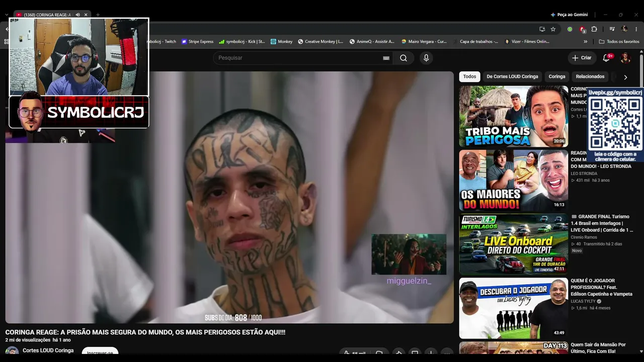Viewport: 644px width, 362px height.
Task: Click the green dollar extension icon
Action: point(570,29)
